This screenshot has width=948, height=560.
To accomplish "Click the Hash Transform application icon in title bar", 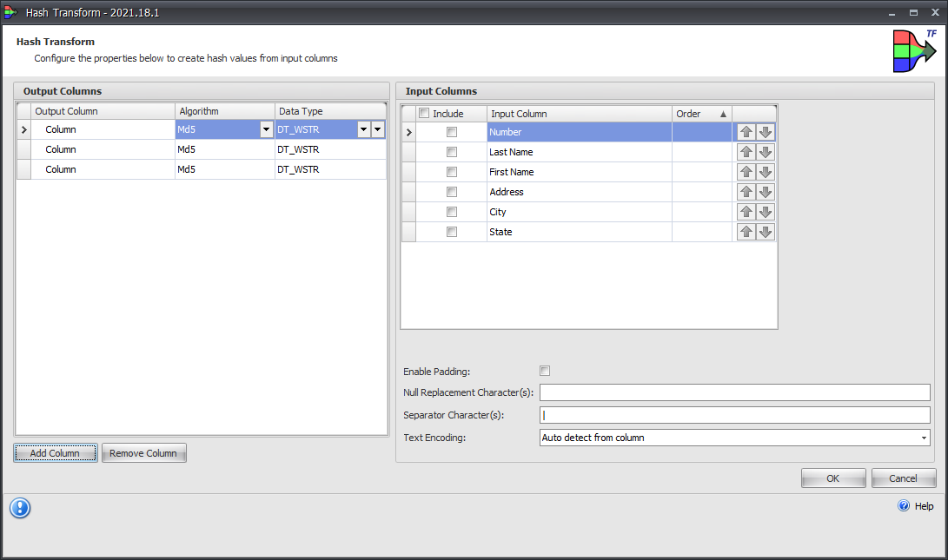I will click(9, 12).
